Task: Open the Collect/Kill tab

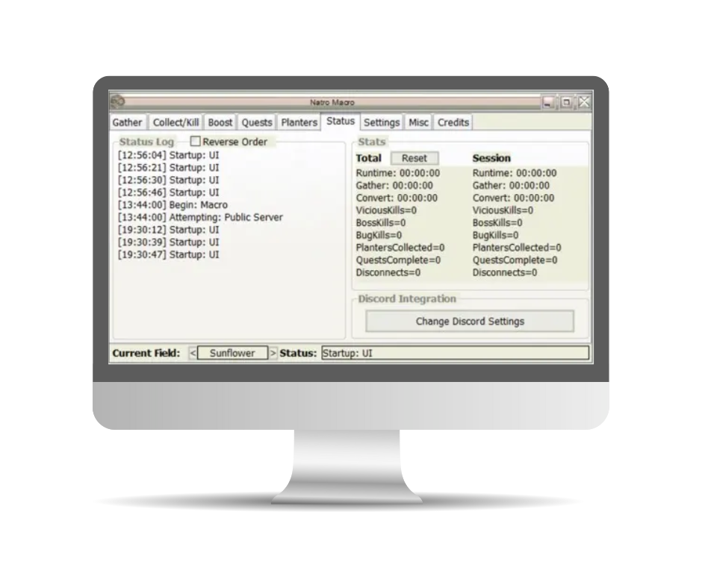Action: click(x=175, y=122)
